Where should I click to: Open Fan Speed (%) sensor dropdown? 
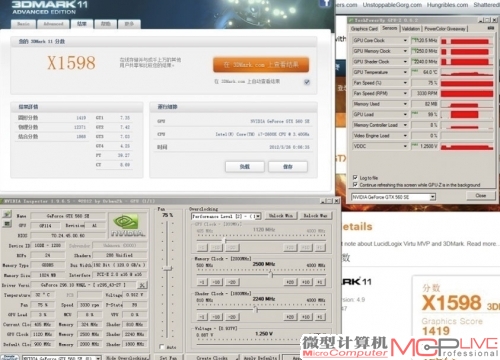point(405,83)
